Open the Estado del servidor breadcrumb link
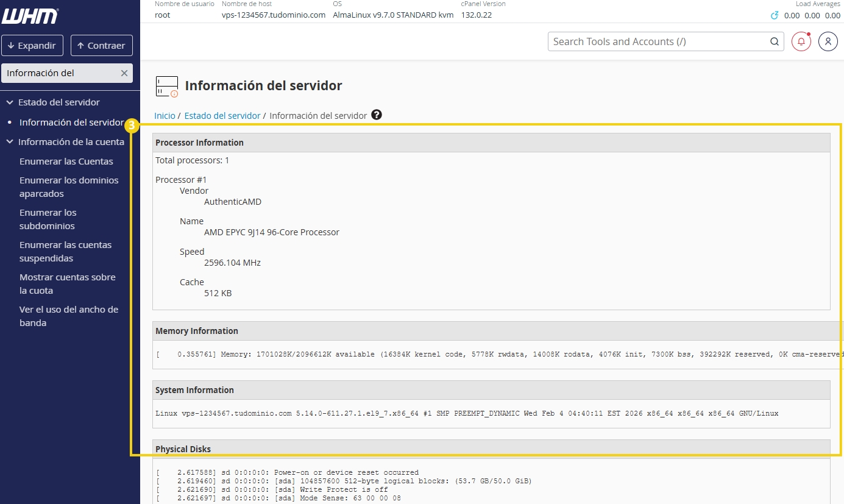This screenshot has width=844, height=504. [x=222, y=115]
